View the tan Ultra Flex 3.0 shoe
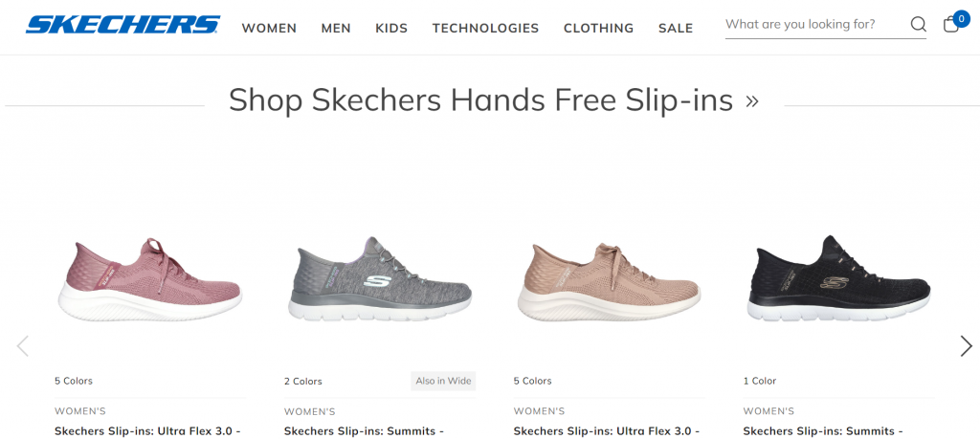The width and height of the screenshot is (980, 439). [610, 281]
